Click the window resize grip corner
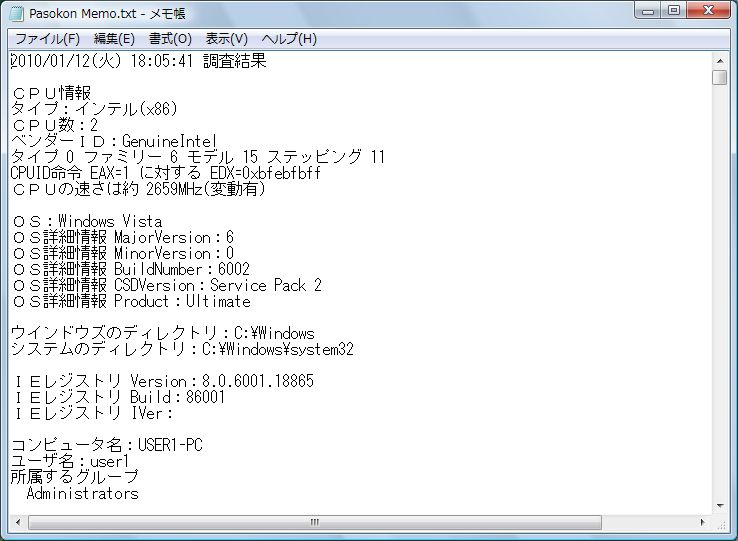 [x=721, y=525]
